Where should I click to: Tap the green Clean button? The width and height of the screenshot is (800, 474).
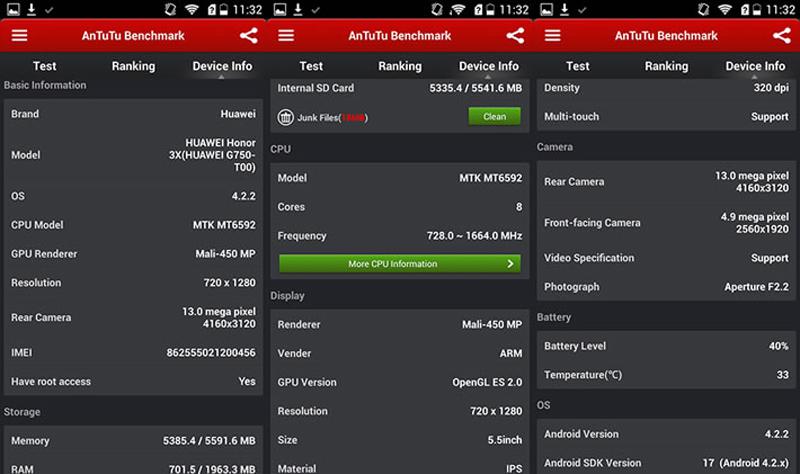click(494, 116)
